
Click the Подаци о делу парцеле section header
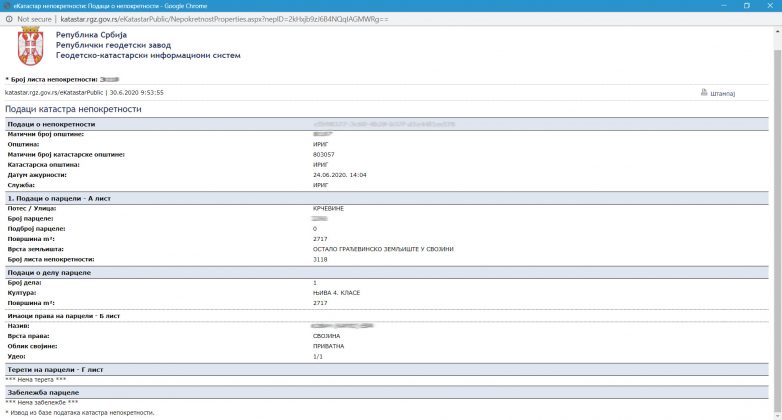(x=49, y=272)
